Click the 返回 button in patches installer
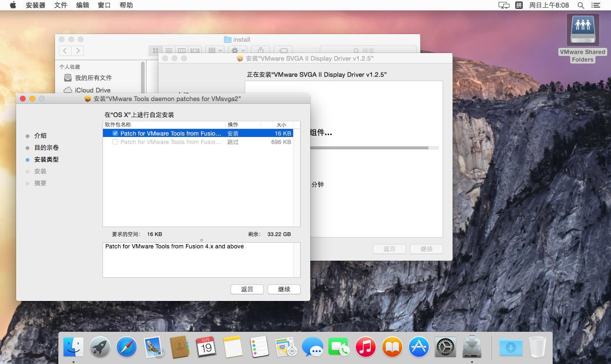The height and width of the screenshot is (364, 611). pos(247,289)
